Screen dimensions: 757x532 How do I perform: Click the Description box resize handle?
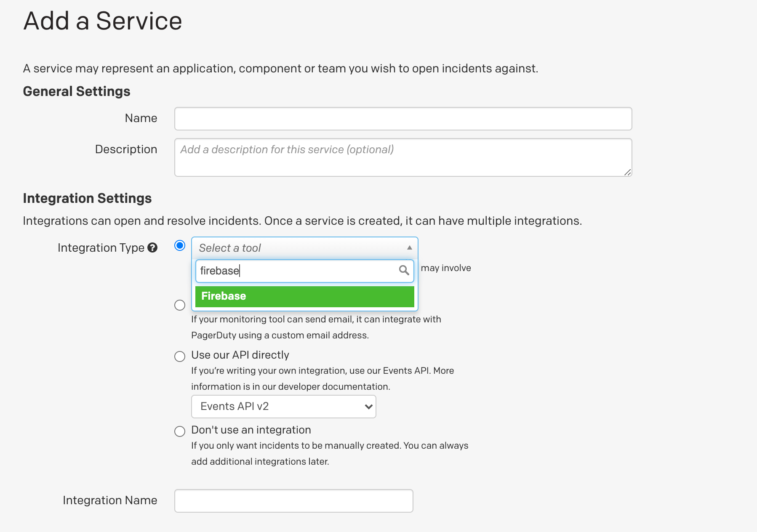[x=627, y=172]
